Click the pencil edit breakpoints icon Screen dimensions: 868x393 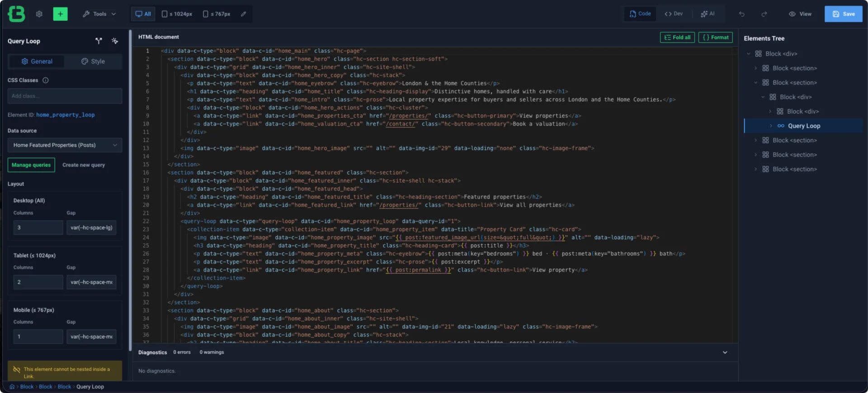[243, 14]
